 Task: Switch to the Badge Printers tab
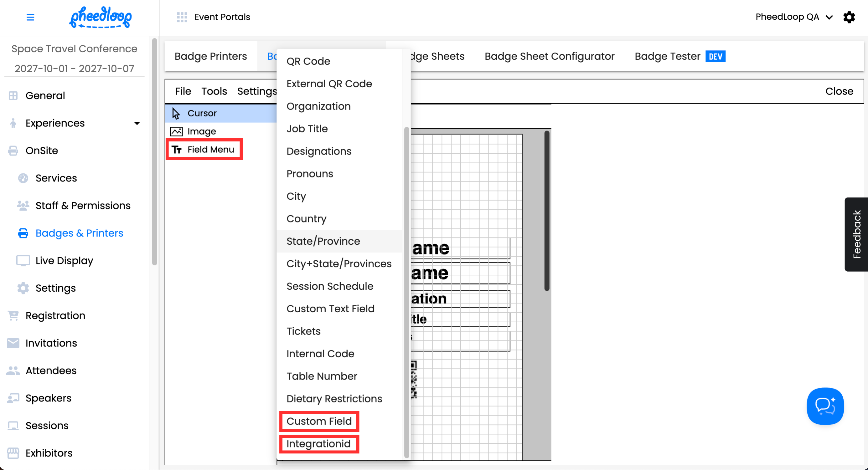pos(211,56)
